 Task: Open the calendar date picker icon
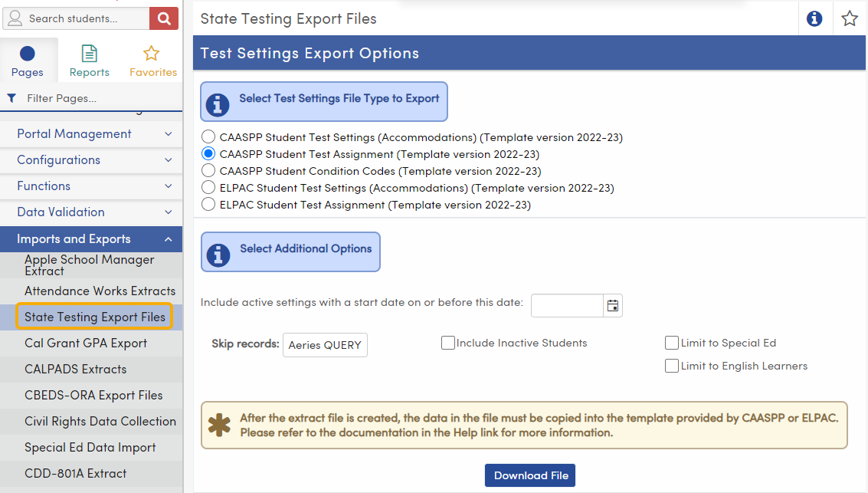(612, 305)
